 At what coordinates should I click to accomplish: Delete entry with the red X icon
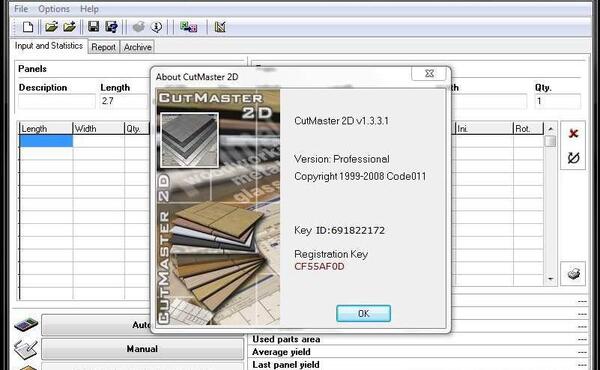[x=573, y=134]
